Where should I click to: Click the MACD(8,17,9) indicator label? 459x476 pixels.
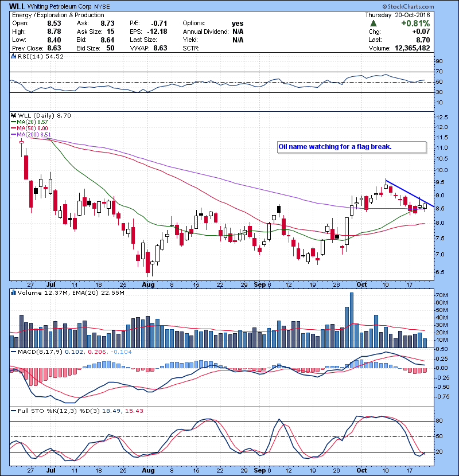tap(40, 352)
